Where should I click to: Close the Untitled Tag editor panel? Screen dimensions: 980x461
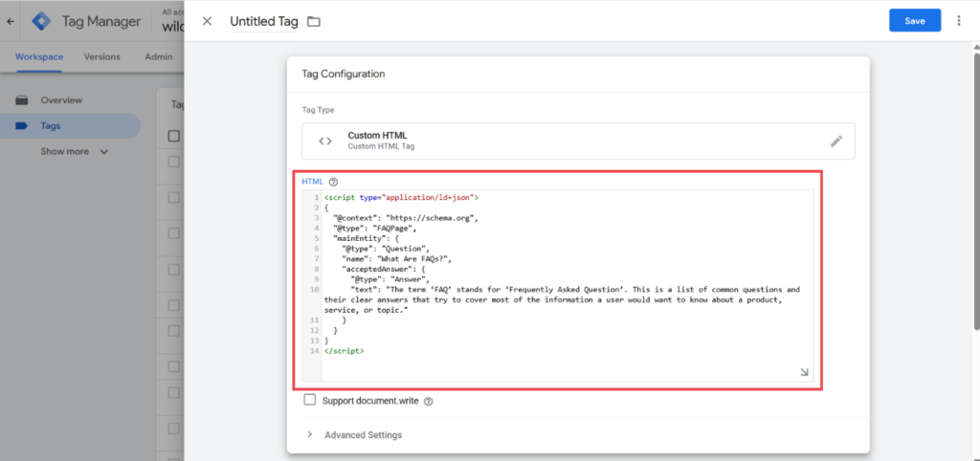click(x=208, y=21)
